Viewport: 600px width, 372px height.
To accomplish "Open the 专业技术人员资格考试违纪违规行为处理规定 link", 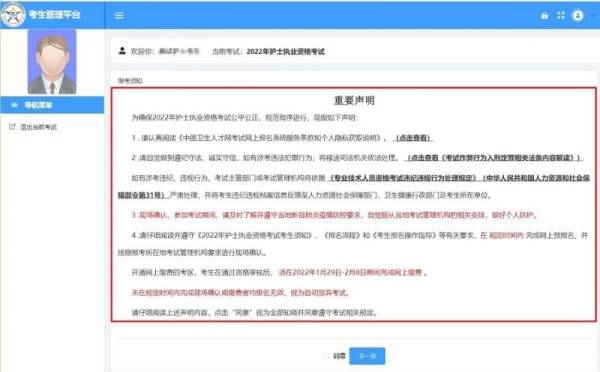I will pyautogui.click(x=403, y=178).
